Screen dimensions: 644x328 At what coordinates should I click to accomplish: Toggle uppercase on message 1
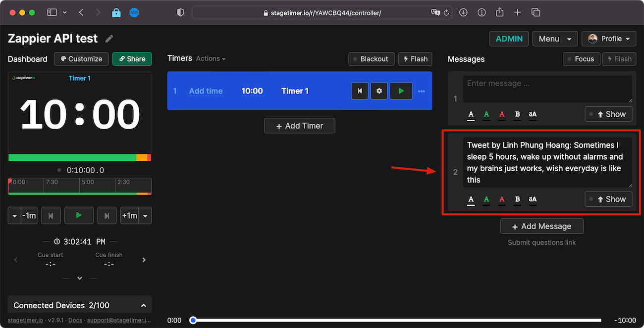(x=533, y=114)
